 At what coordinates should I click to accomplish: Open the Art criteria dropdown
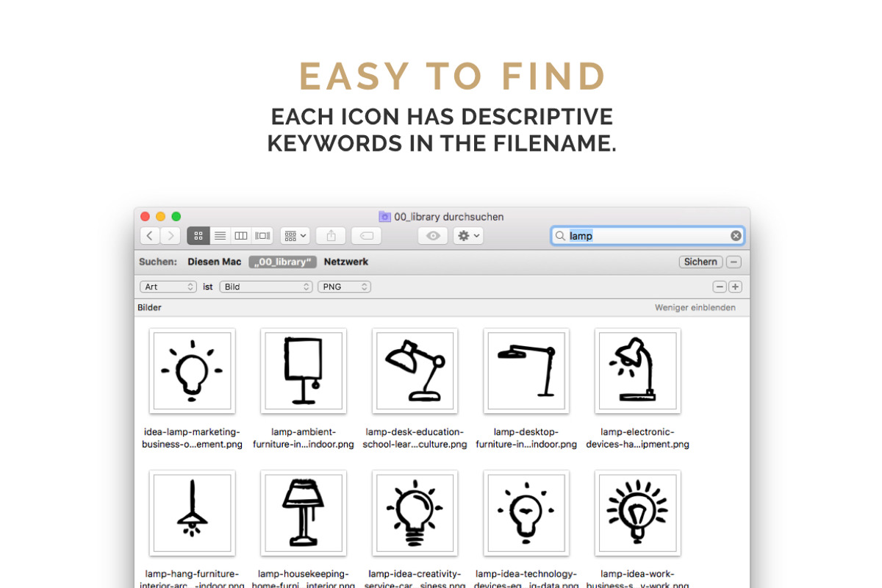click(x=169, y=287)
